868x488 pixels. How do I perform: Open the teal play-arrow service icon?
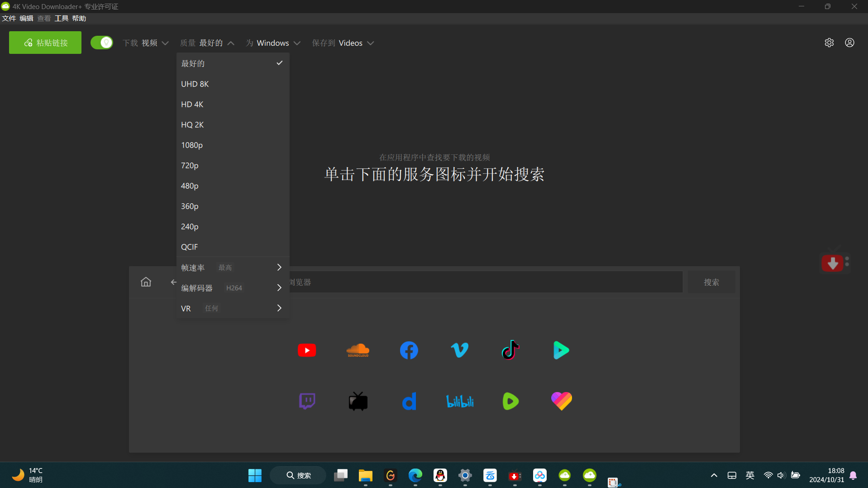[x=561, y=350]
